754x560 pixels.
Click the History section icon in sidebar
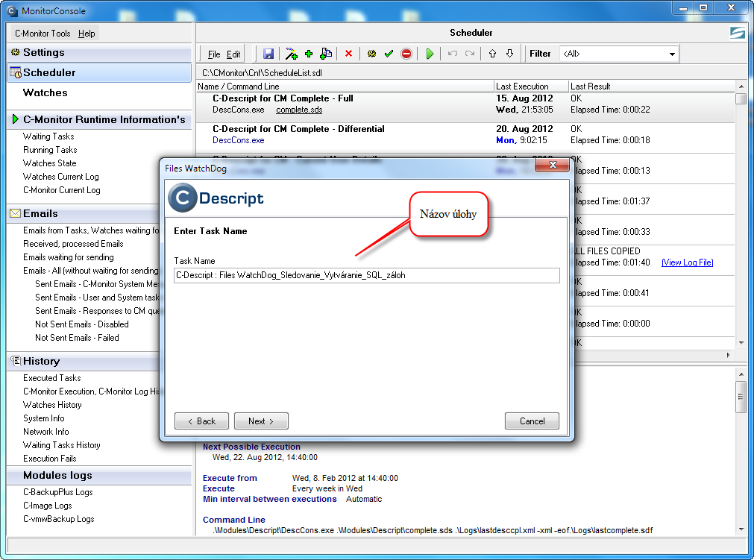(x=16, y=361)
